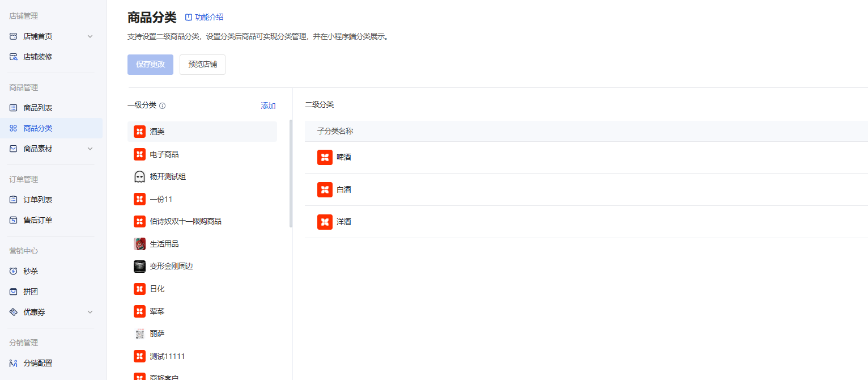Click 添加 to add a category
This screenshot has width=868, height=380.
[268, 106]
